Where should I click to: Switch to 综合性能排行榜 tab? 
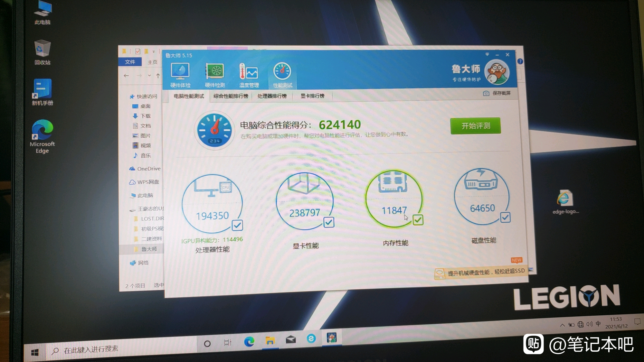click(231, 96)
